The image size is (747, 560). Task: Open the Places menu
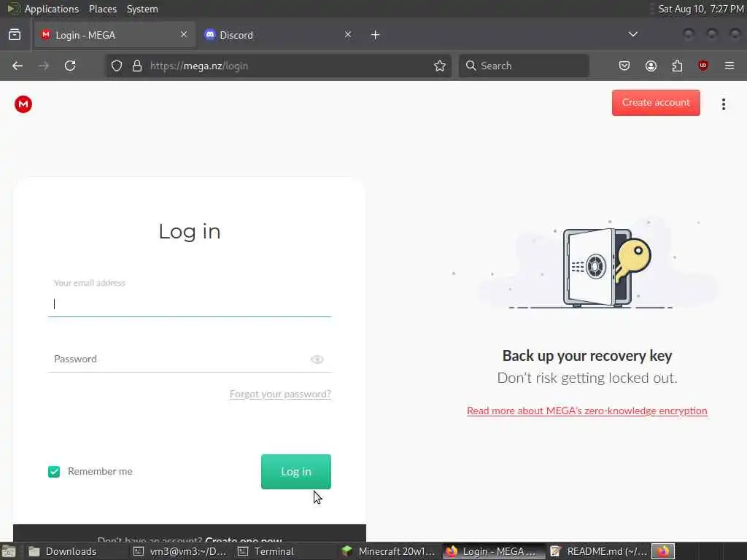click(x=103, y=9)
